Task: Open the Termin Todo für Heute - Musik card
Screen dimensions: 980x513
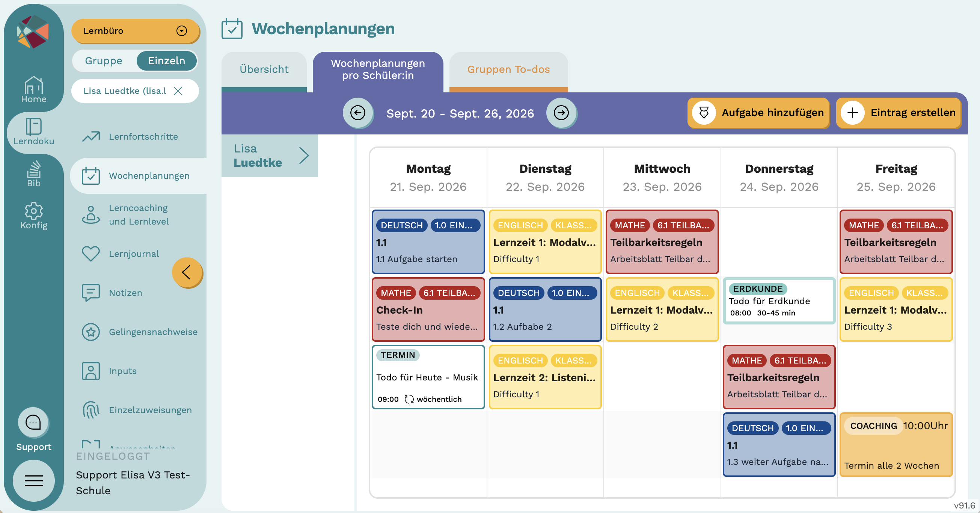Action: [x=428, y=377]
